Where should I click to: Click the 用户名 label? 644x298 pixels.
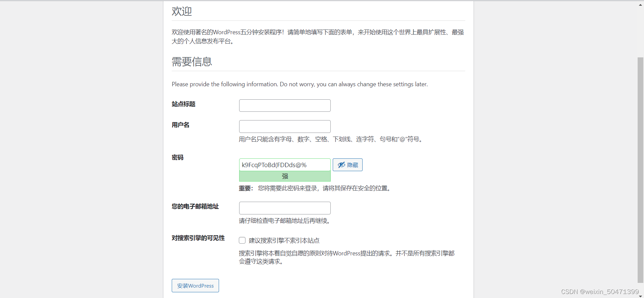(180, 125)
